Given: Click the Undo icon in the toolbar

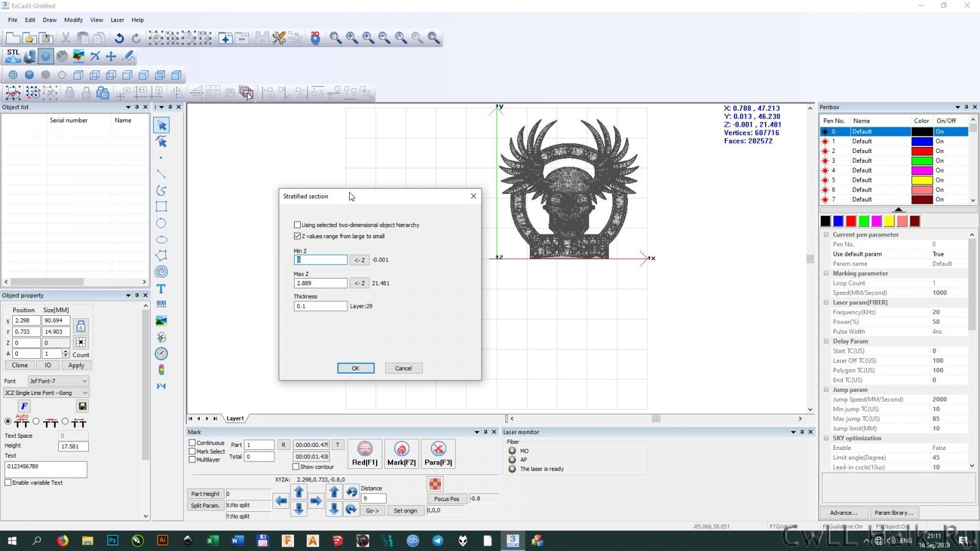Looking at the screenshot, I should (x=119, y=39).
